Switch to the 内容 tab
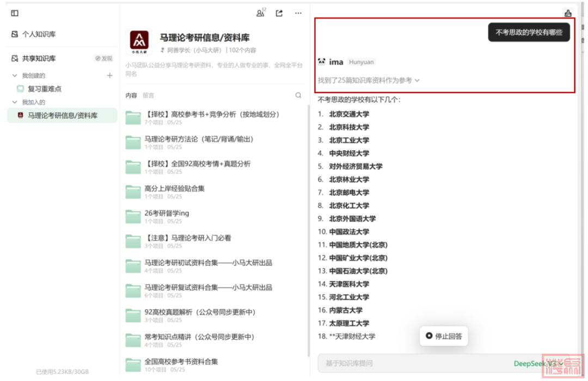 coord(131,95)
